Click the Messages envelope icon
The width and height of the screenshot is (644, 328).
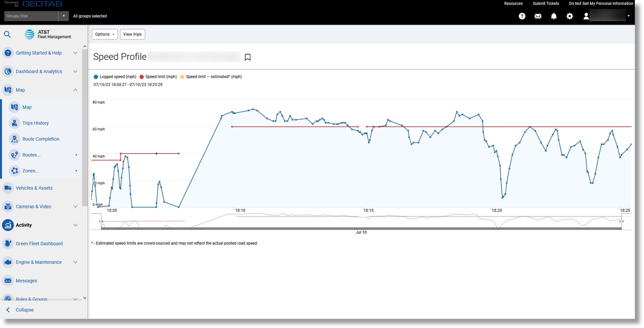8,281
